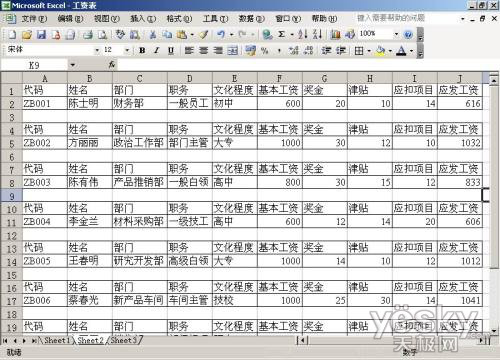Toggle align right
Image resolution: width=500 pixels, height=360 pixels.
click(x=218, y=51)
